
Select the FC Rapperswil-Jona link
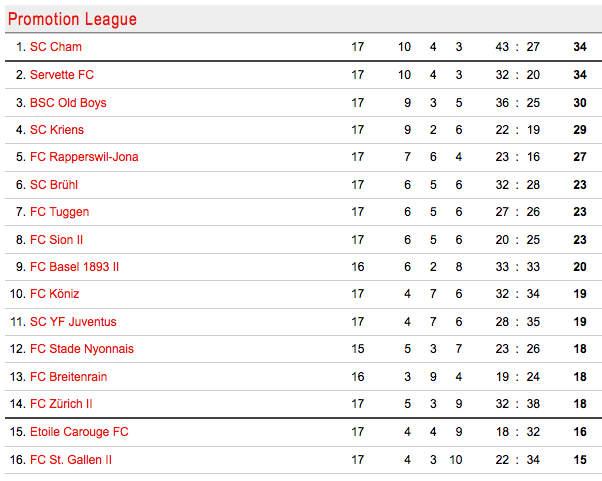tap(84, 157)
